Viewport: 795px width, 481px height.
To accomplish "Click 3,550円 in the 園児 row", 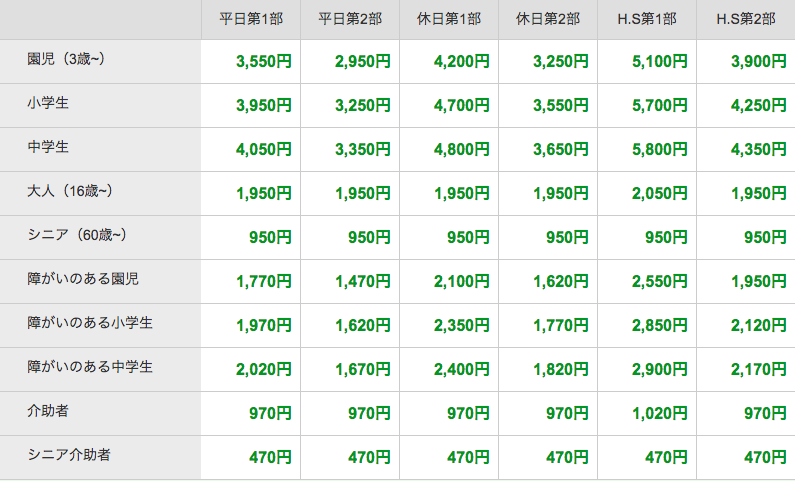I will point(264,61).
